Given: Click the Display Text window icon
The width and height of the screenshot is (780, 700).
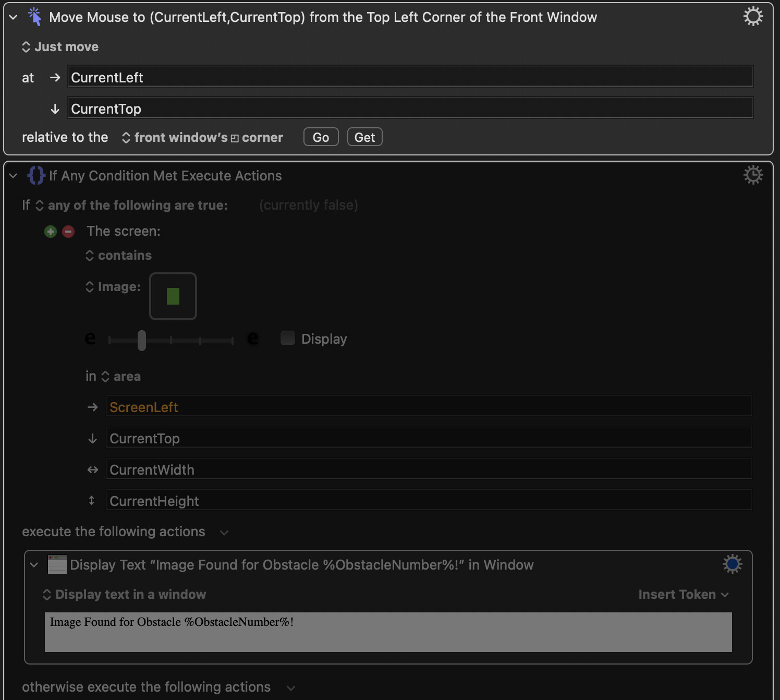Looking at the screenshot, I should (57, 564).
